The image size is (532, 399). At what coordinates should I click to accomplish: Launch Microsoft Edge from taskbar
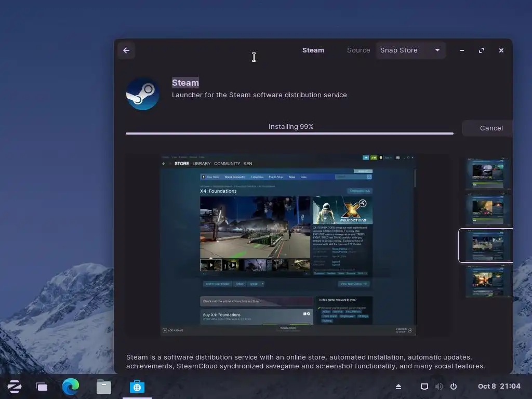click(x=71, y=387)
